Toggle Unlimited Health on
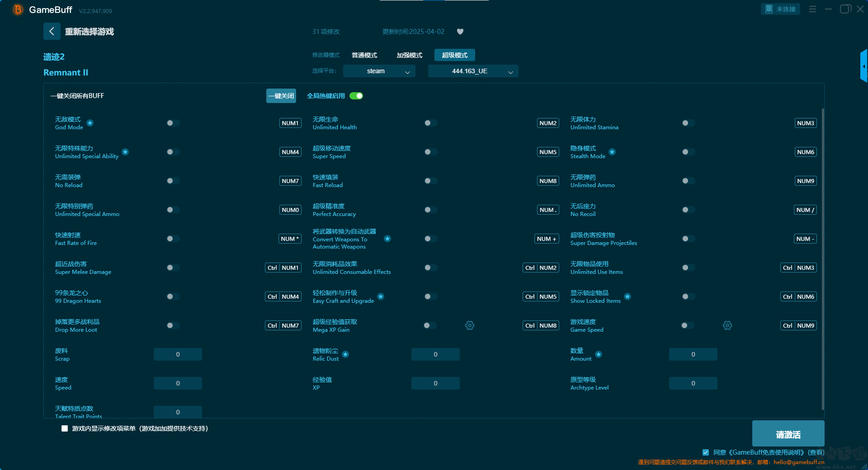The width and height of the screenshot is (868, 470). [x=430, y=123]
